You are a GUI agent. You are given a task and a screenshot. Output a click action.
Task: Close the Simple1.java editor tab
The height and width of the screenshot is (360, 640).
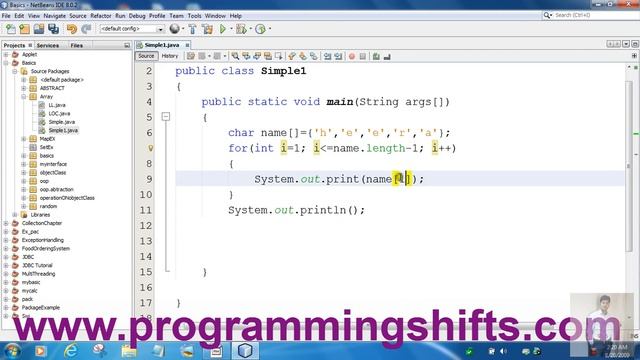pyautogui.click(x=187, y=45)
